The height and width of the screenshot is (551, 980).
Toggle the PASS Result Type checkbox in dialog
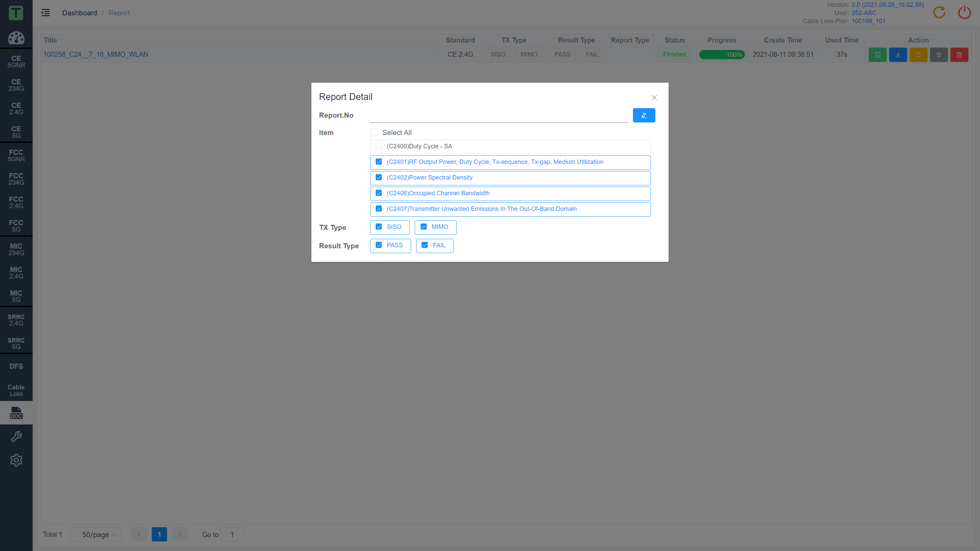tap(378, 245)
